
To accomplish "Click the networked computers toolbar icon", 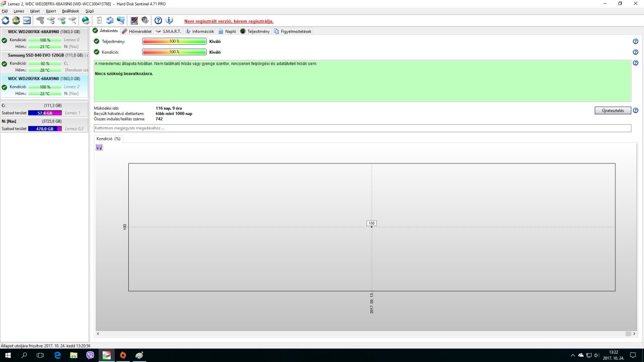I will coord(121,21).
